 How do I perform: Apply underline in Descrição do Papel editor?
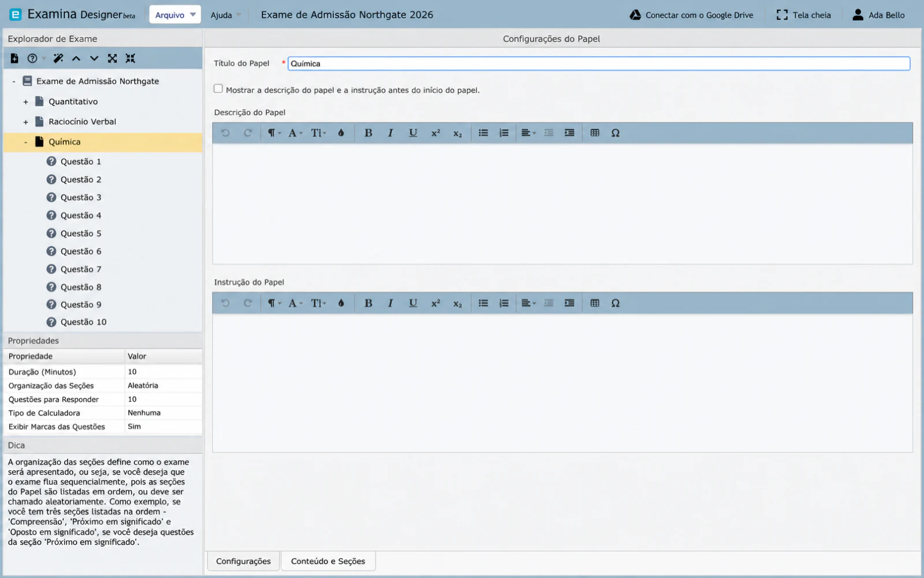(x=413, y=133)
